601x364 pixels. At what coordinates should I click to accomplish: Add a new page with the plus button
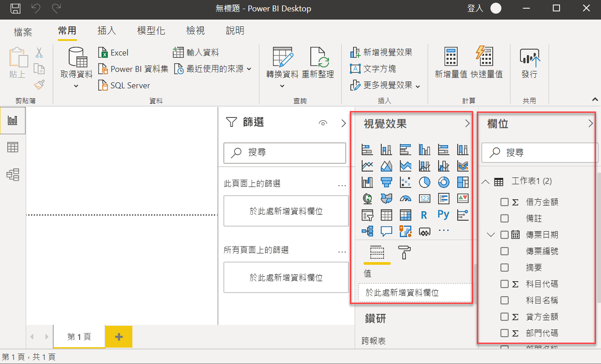[119, 337]
